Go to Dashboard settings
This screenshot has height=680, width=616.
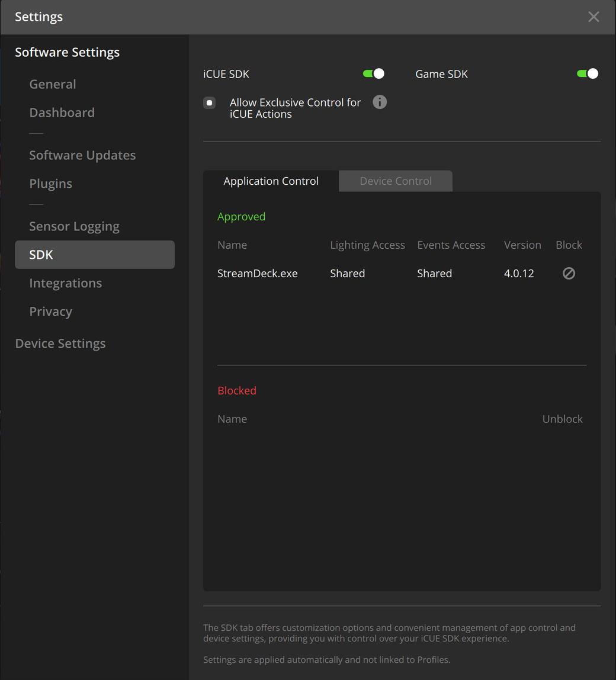coord(62,113)
